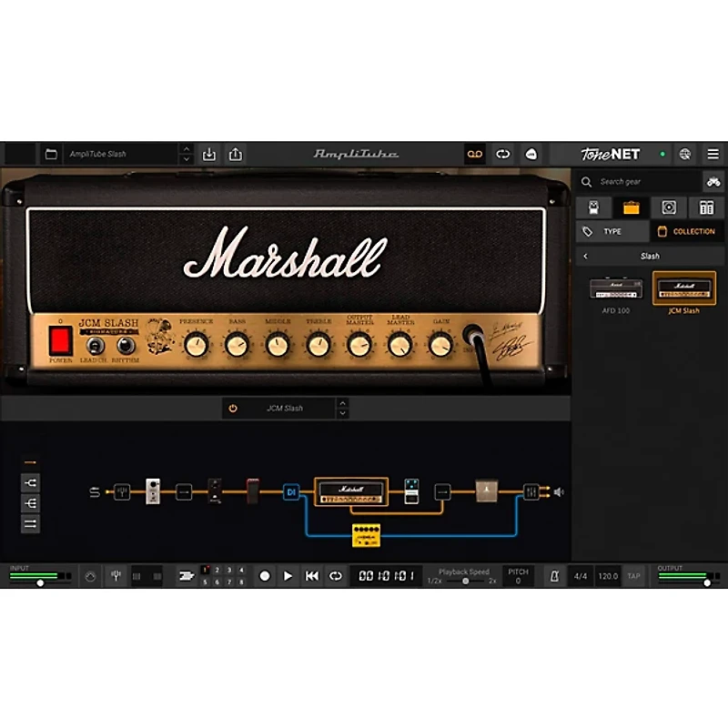Toggle loop playback in transport bar
Viewport: 728px width, 728px height.
click(x=335, y=576)
